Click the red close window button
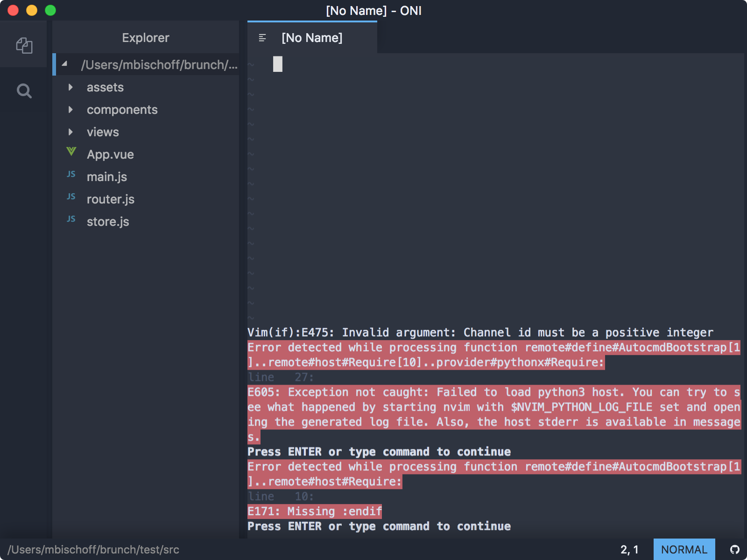747x560 pixels. (x=13, y=10)
